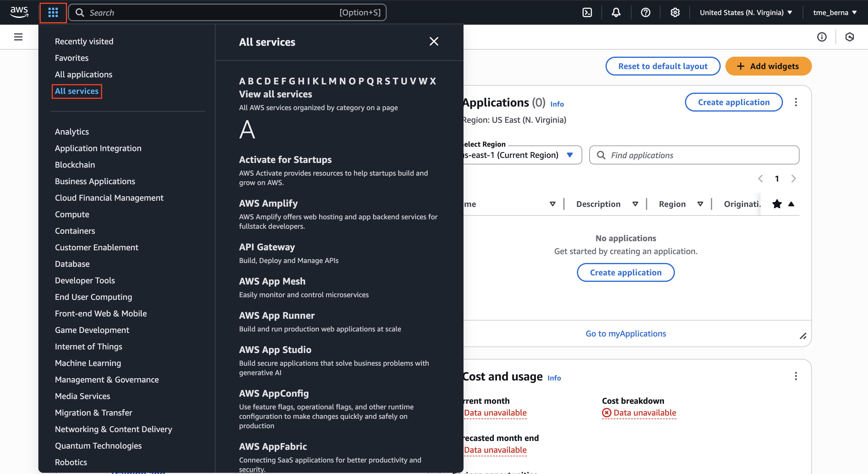The height and width of the screenshot is (474, 868).
Task: Open console settings via the gear icon
Action: (x=675, y=12)
